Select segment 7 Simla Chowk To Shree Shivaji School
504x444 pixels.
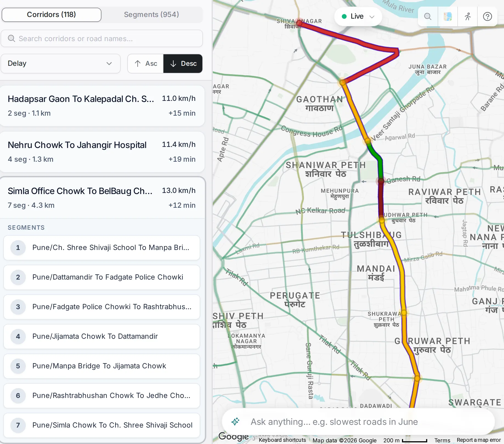pyautogui.click(x=102, y=425)
